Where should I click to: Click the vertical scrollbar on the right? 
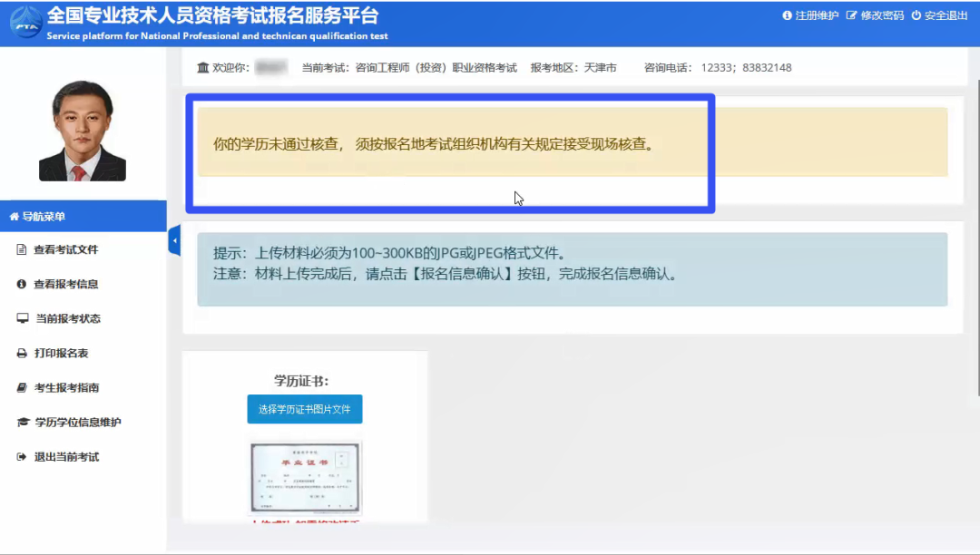976,227
